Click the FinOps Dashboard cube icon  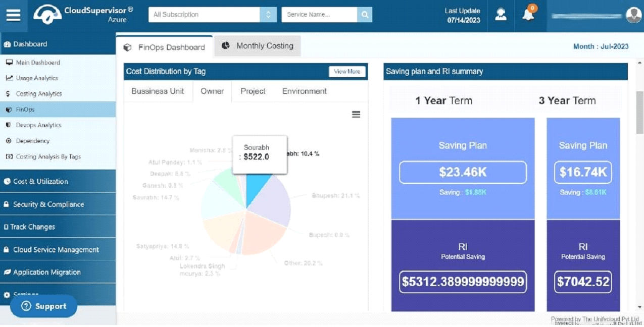[x=127, y=47]
